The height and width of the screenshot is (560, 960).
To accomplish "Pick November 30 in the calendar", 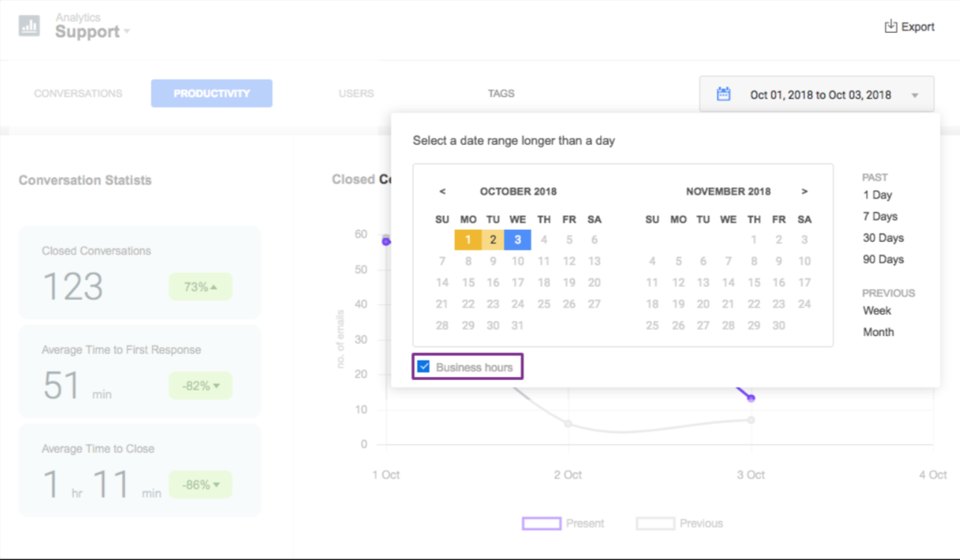I will pyautogui.click(x=779, y=326).
